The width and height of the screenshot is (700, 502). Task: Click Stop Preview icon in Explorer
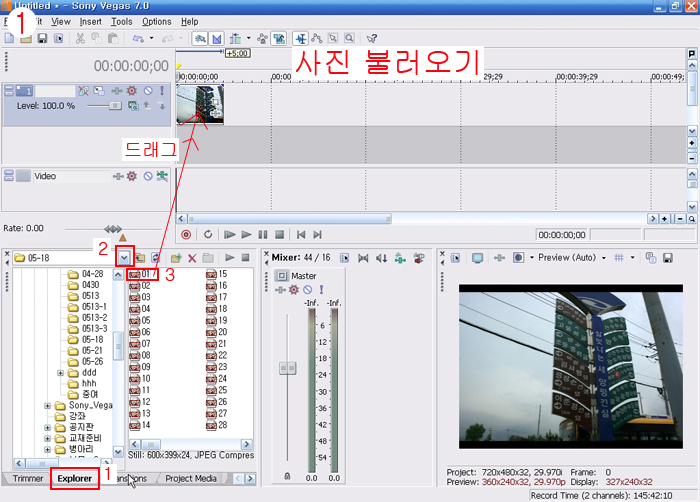pyautogui.click(x=246, y=258)
